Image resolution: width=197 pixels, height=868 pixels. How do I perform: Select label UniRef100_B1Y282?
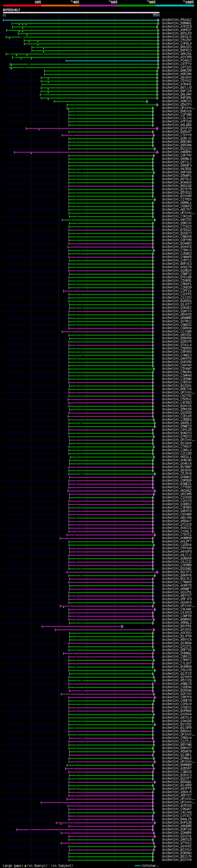click(177, 725)
